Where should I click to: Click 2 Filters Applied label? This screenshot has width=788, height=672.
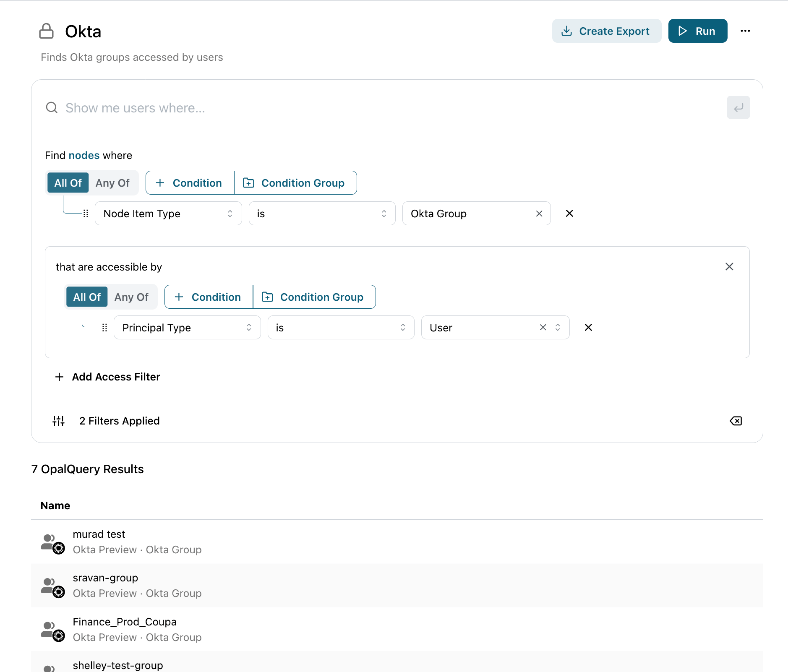[x=119, y=421]
